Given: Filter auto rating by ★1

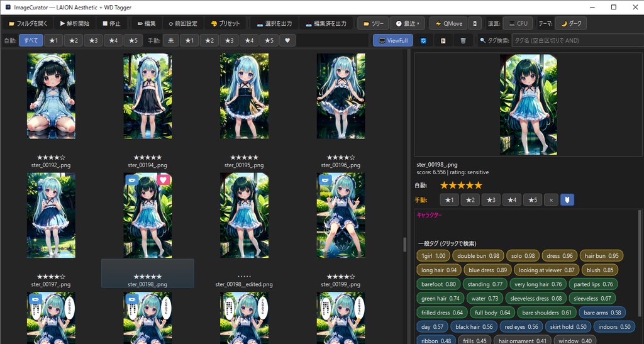Looking at the screenshot, I should [53, 40].
